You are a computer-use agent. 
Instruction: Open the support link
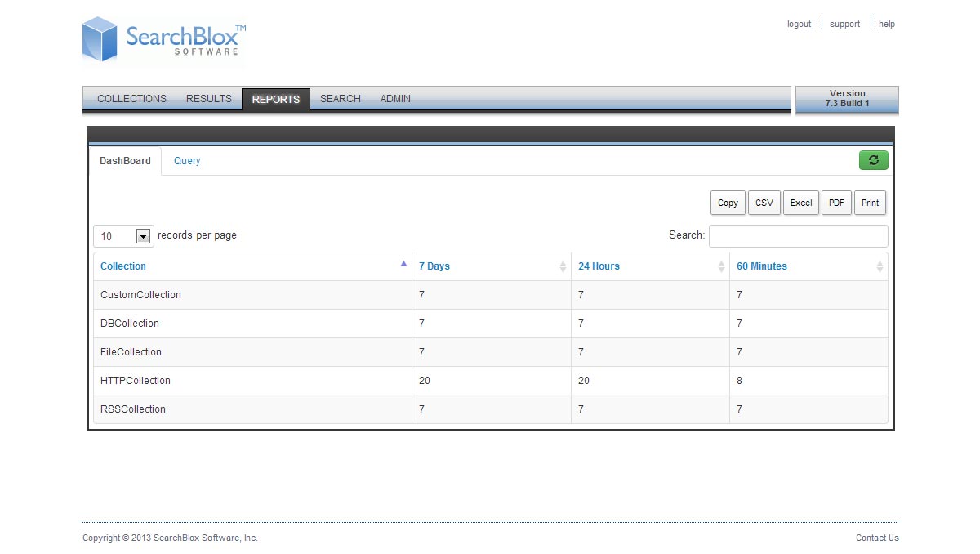tap(844, 25)
